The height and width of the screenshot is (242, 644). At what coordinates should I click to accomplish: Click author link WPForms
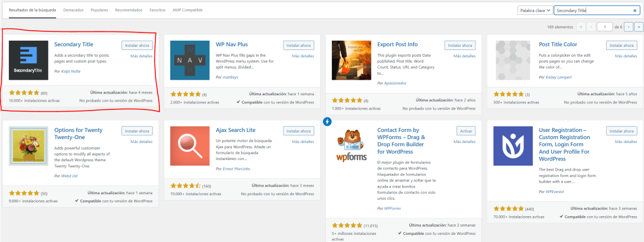coord(393,208)
